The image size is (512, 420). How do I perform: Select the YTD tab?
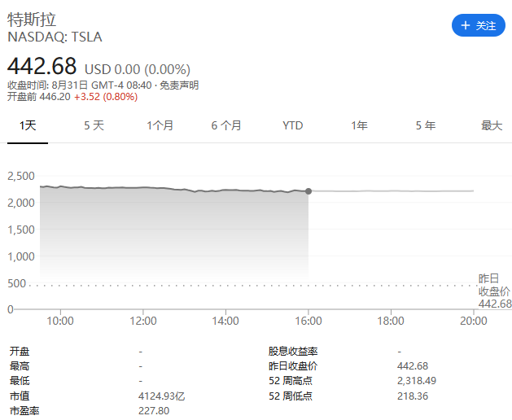click(293, 125)
